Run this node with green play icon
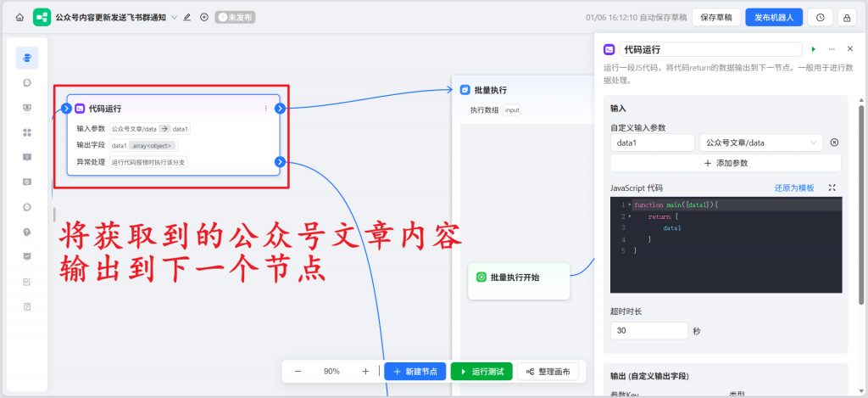Viewport: 868px width, 398px height. point(814,49)
